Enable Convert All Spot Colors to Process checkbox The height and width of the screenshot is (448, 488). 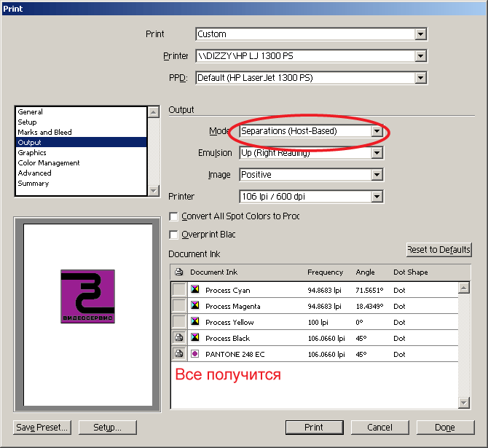173,216
